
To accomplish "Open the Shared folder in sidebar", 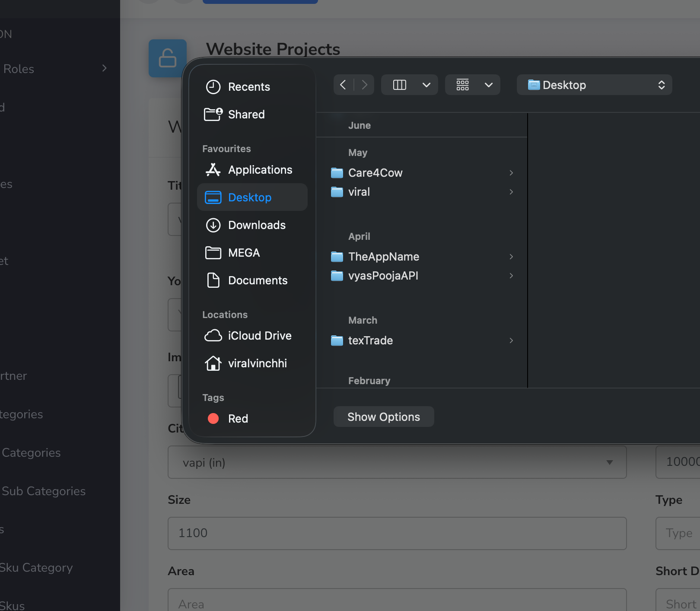I will pyautogui.click(x=246, y=115).
